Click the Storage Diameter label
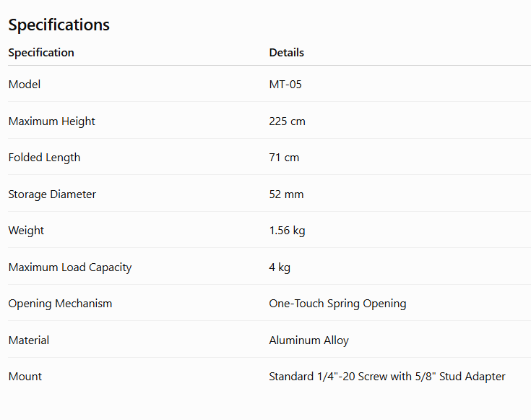Viewport: 531px width, 420px height. pyautogui.click(x=52, y=194)
